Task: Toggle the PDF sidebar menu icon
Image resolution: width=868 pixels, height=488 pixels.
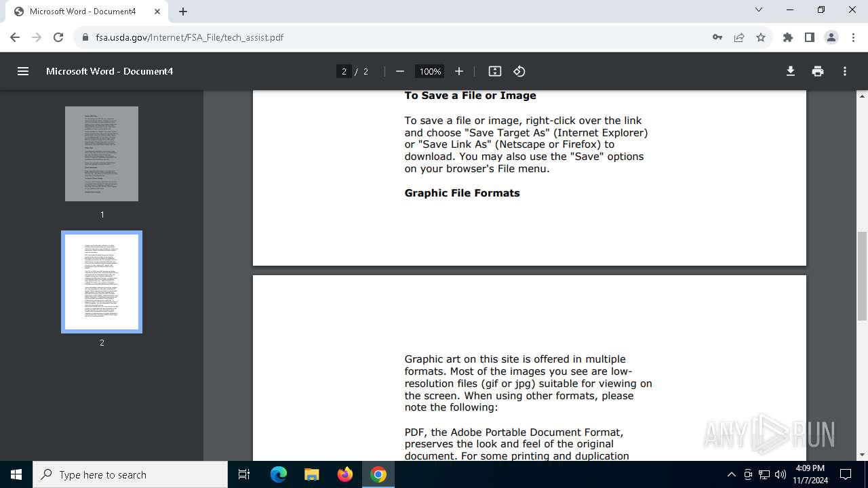Action: coord(23,71)
